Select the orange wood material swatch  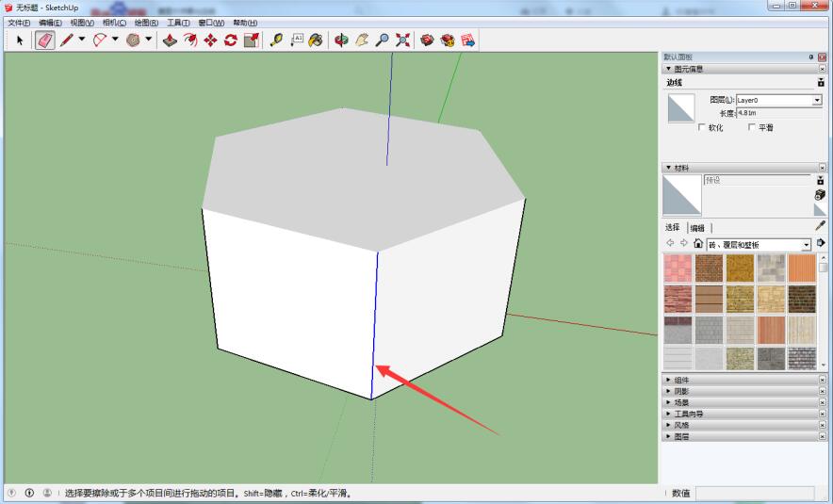[x=801, y=268]
